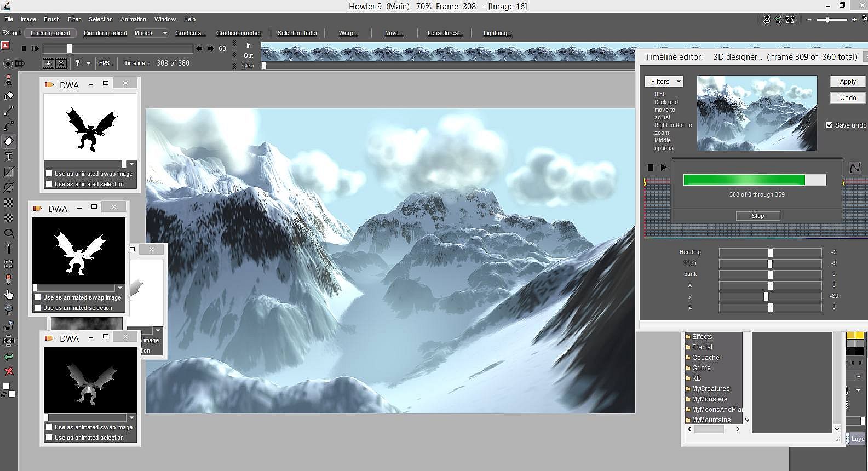Click the delete frame filmstrip icon
Image resolution: width=868 pixels, height=471 pixels.
tap(61, 63)
